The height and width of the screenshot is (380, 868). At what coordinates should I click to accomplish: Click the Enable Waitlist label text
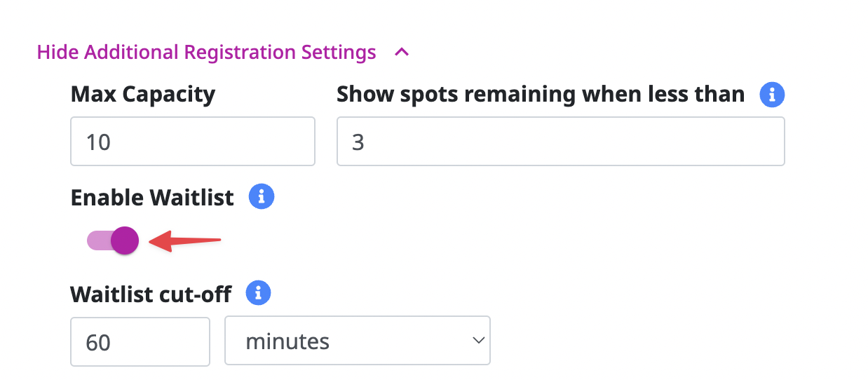tap(152, 198)
